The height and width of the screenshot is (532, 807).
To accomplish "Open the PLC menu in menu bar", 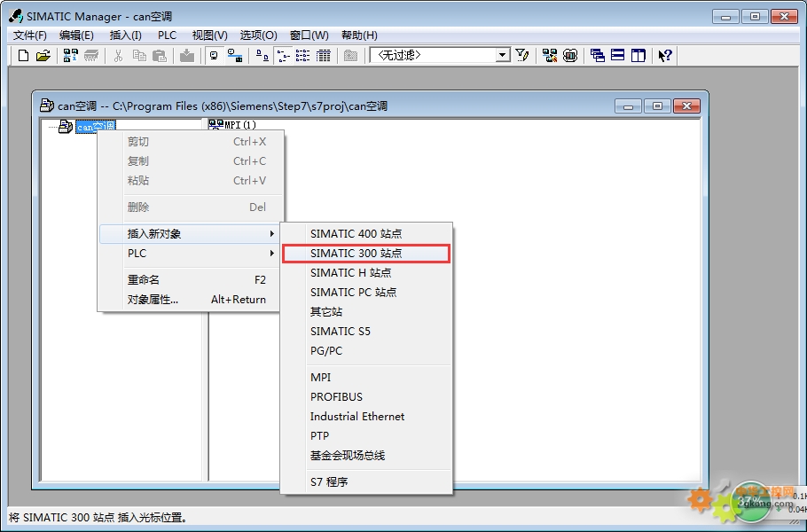I will (x=168, y=35).
